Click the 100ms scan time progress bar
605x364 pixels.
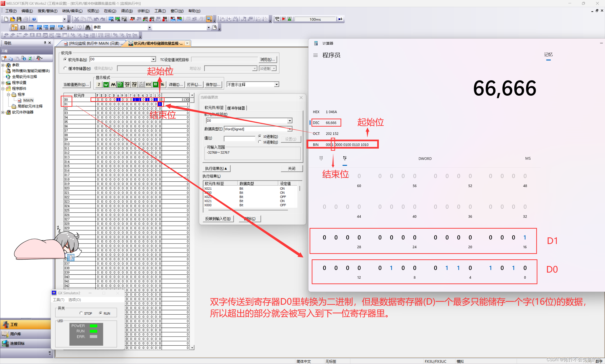pyautogui.click(x=315, y=19)
